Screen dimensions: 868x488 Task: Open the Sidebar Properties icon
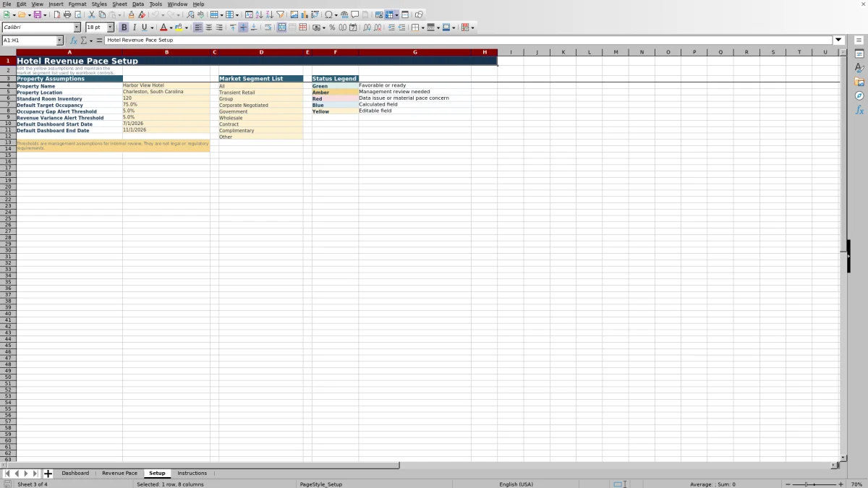point(859,53)
